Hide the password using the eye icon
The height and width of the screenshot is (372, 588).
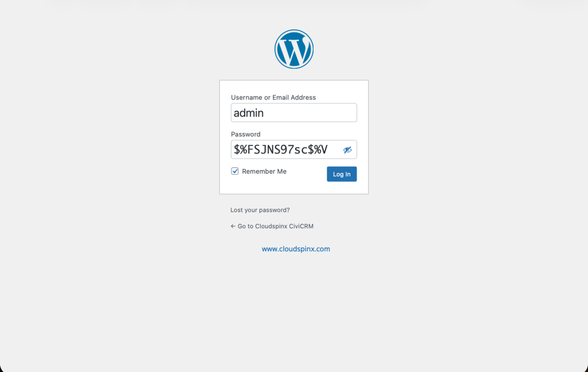(347, 149)
